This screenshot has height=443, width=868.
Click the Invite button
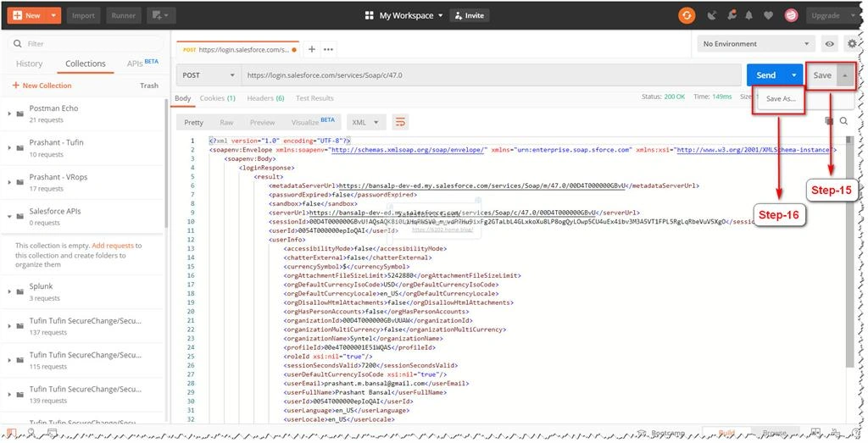coord(469,15)
